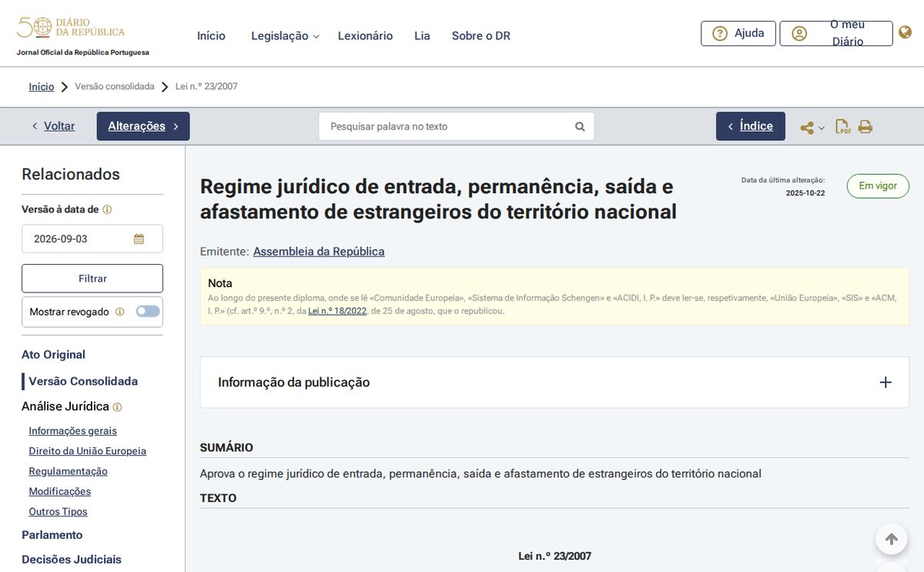The width and height of the screenshot is (924, 572).
Task: Open 'Direito da União Europeia' sidebar link
Action: [87, 451]
